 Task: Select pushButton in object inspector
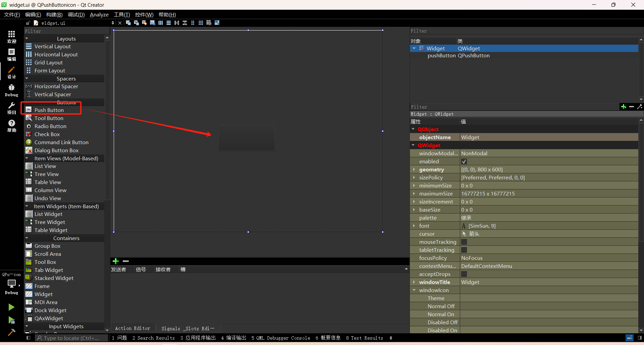(x=441, y=56)
